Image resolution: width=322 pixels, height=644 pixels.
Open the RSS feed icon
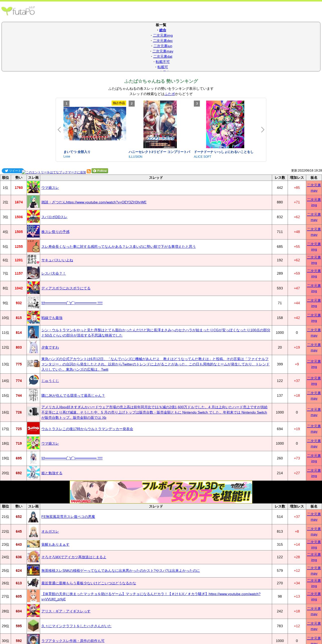tap(89, 171)
